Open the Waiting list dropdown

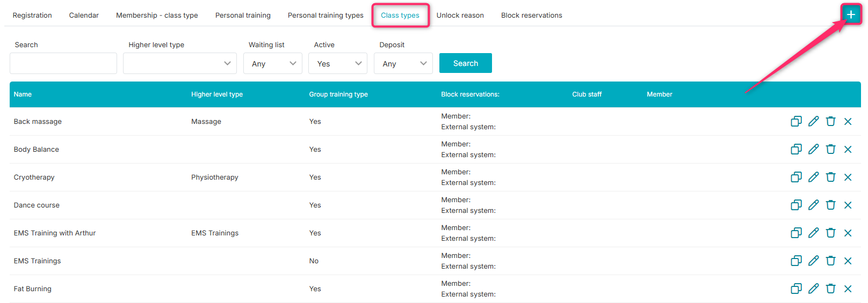coord(273,63)
